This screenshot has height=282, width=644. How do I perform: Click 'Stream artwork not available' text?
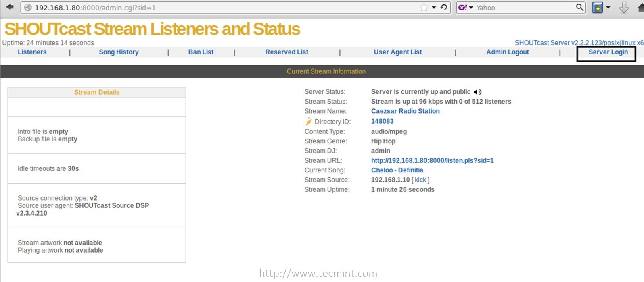[x=60, y=243]
